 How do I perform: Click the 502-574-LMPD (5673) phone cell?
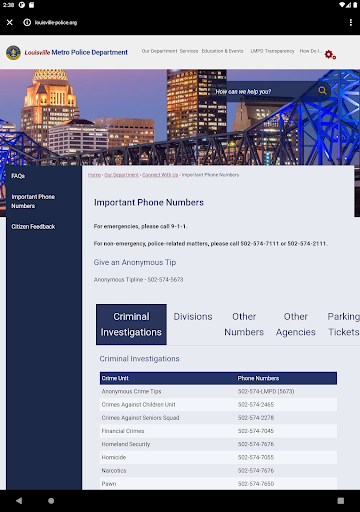(266, 391)
